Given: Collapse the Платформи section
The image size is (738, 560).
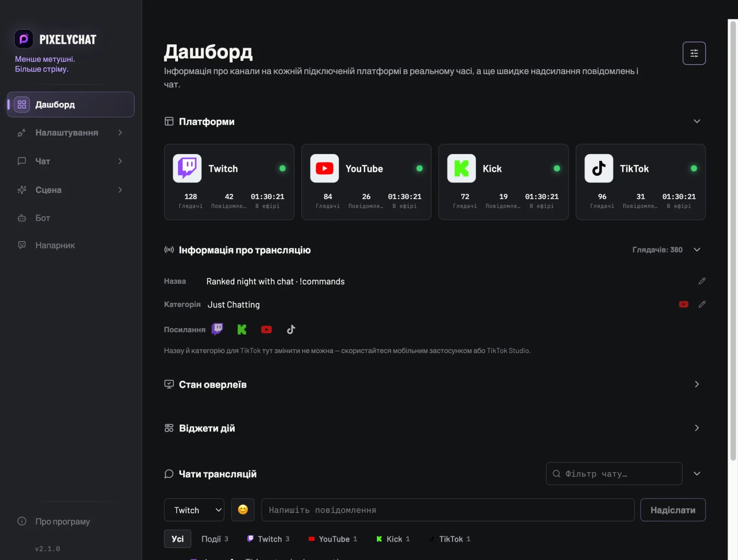Looking at the screenshot, I should point(696,121).
